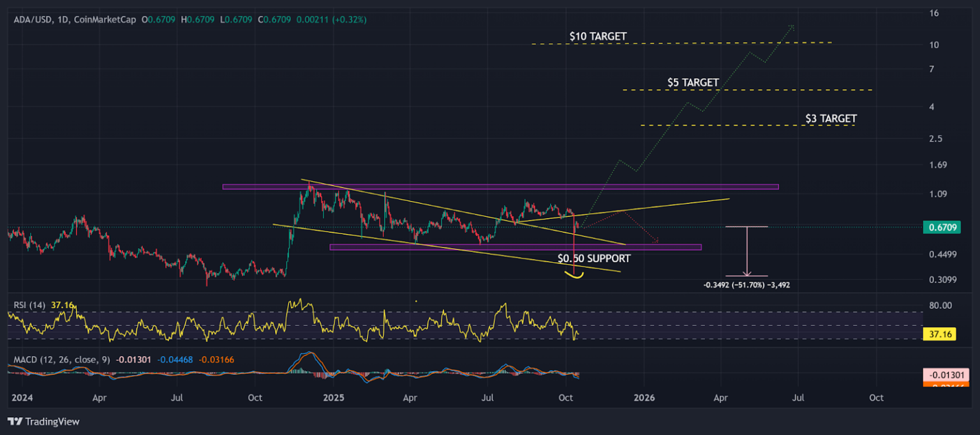This screenshot has height=435, width=980.
Task: Click the -51.70% price range measurement label
Action: (x=745, y=285)
